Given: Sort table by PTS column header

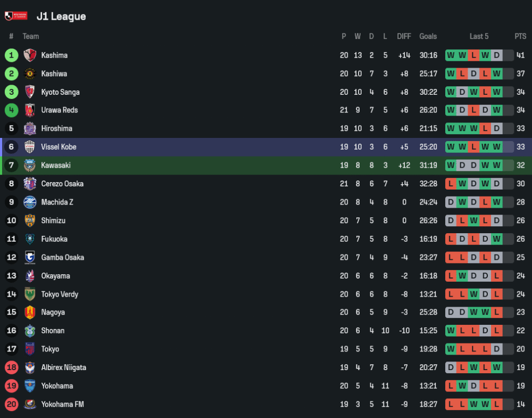Looking at the screenshot, I should coord(520,36).
